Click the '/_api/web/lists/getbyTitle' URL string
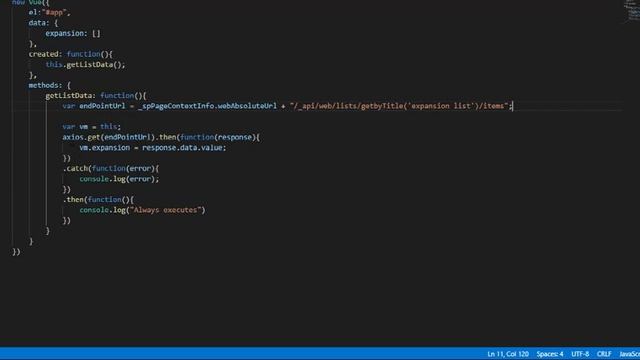This screenshot has height=360, width=640. [x=399, y=106]
